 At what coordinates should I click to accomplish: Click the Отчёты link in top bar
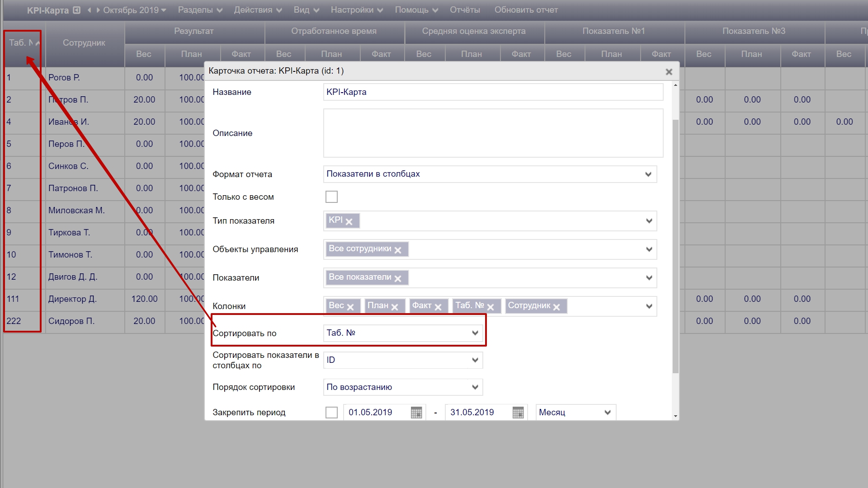pos(465,10)
